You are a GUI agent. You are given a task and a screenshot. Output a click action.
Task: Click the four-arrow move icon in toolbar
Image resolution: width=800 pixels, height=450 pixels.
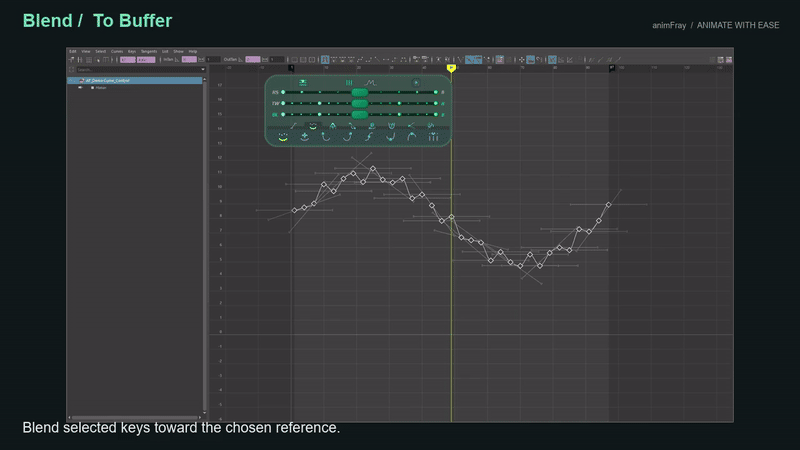pos(521,60)
